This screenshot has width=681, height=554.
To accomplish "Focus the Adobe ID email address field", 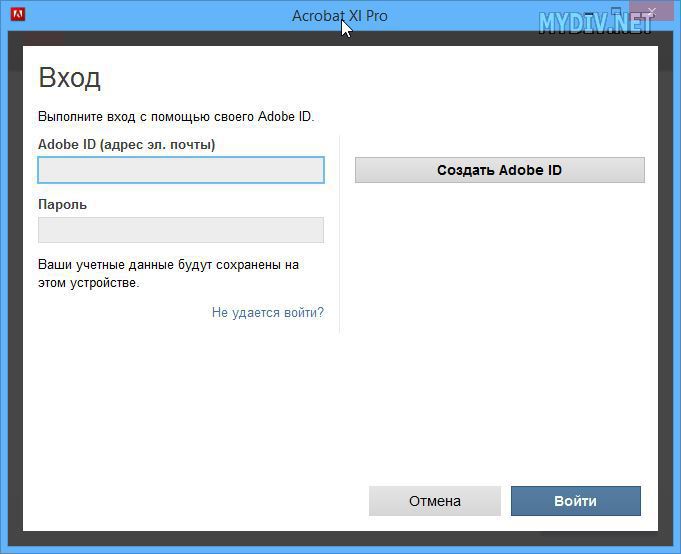I will (181, 170).
